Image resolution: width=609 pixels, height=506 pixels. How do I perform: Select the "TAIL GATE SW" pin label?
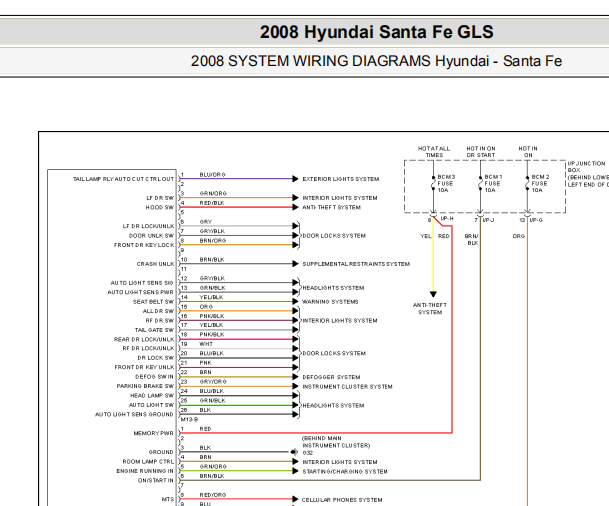(x=154, y=330)
